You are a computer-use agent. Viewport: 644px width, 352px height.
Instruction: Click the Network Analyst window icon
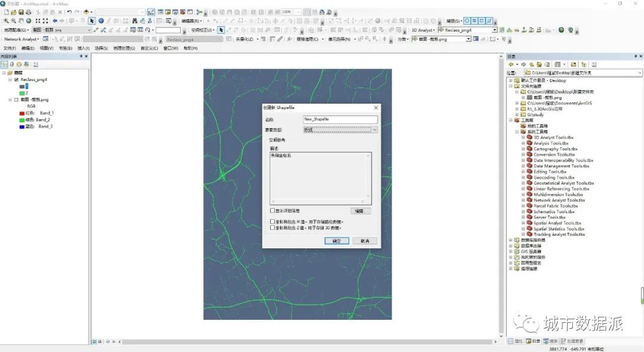[x=45, y=39]
